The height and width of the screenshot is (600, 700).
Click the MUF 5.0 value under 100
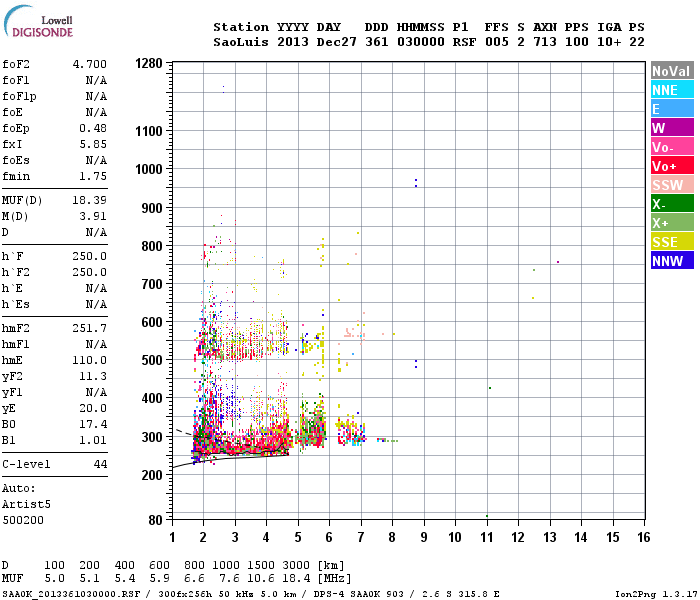pyautogui.click(x=54, y=579)
